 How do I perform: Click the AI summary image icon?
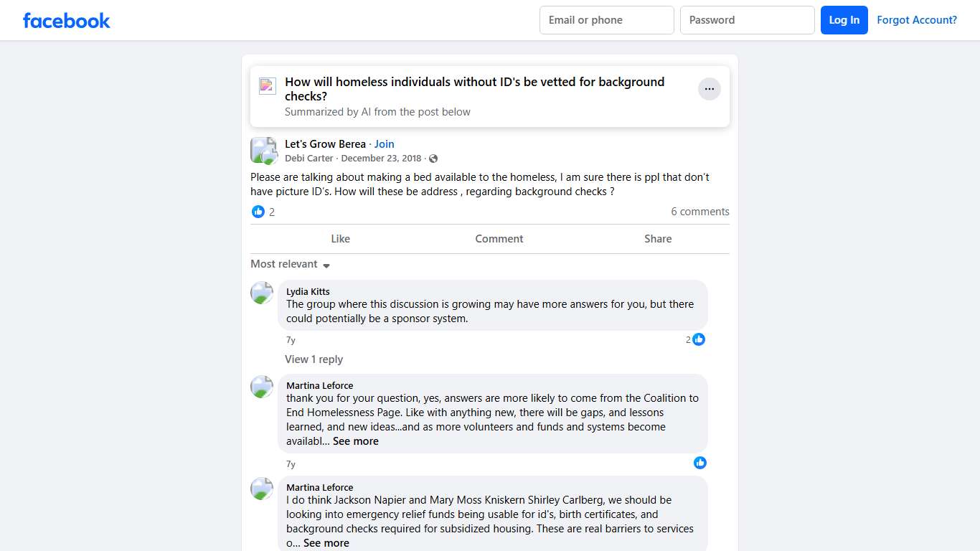[267, 86]
